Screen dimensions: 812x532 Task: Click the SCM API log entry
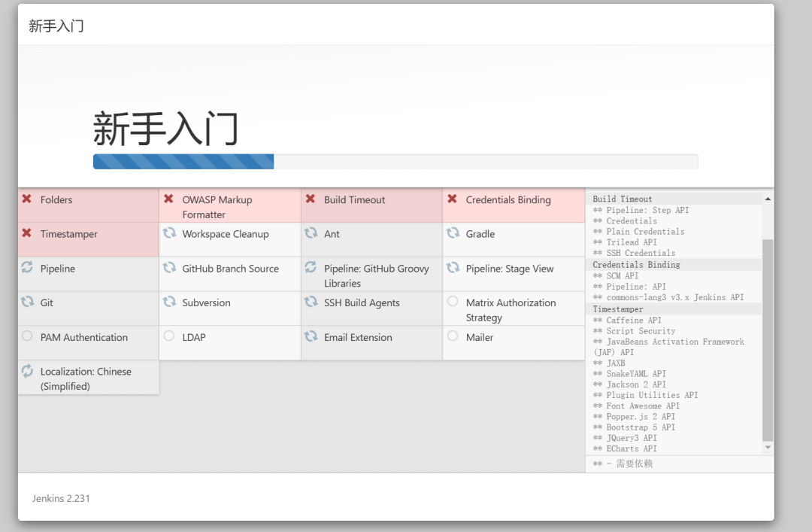(615, 276)
